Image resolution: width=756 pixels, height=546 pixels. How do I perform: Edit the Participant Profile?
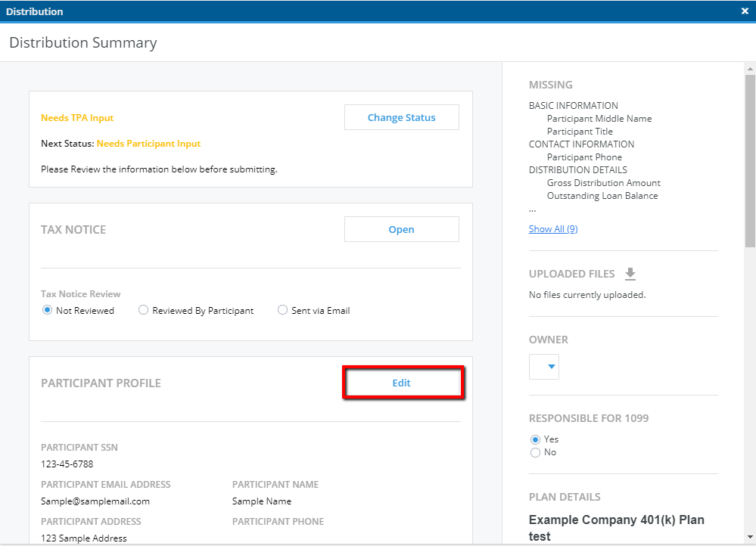point(402,383)
